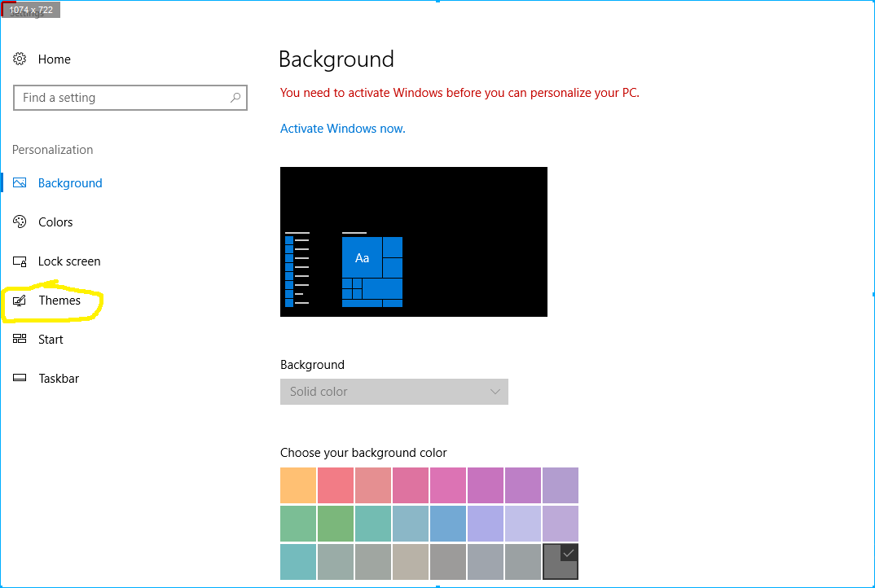Screen dimensions: 875x588
Task: Pick the selected dark gray checked swatch
Action: 561,561
